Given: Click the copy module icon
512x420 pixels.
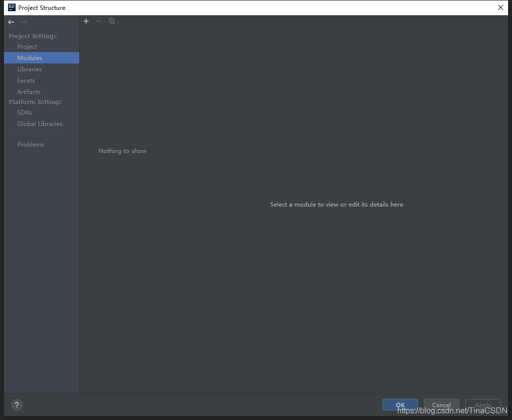Looking at the screenshot, I should (x=112, y=21).
